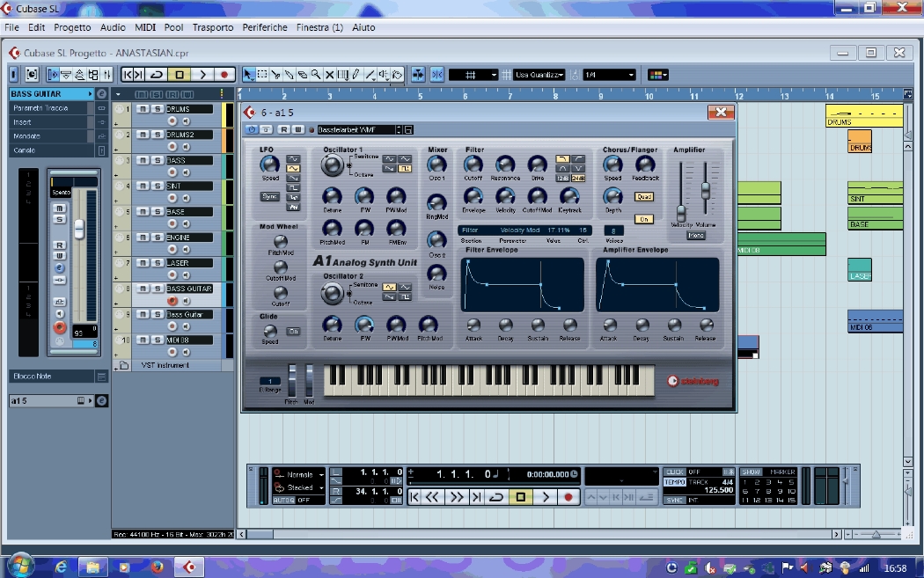Click the SYNC button in transport
The image size is (924, 578).
click(x=675, y=501)
